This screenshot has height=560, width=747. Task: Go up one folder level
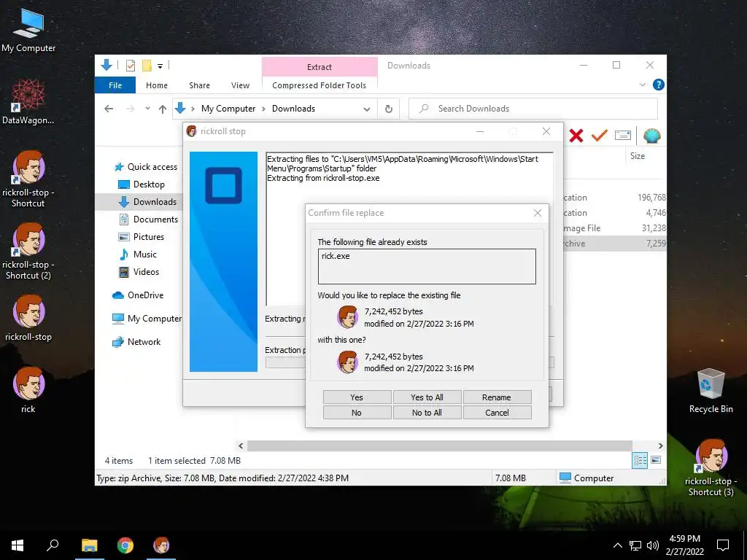[163, 109]
